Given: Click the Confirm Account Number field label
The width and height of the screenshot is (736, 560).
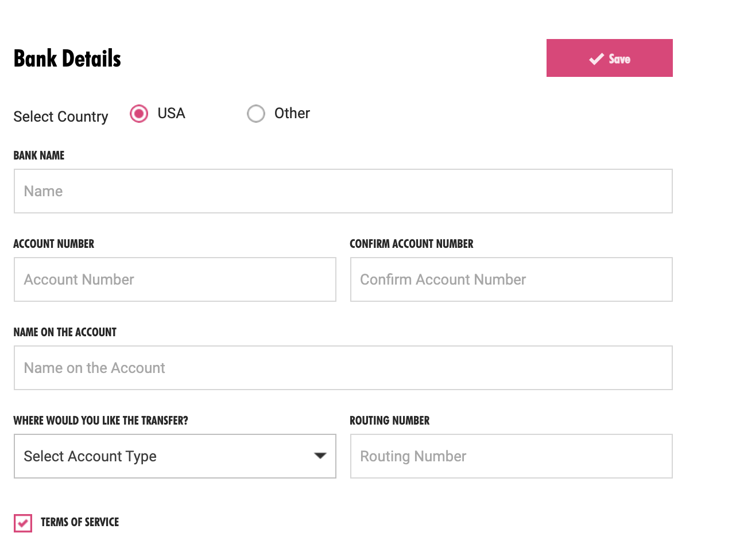Looking at the screenshot, I should tap(412, 244).
